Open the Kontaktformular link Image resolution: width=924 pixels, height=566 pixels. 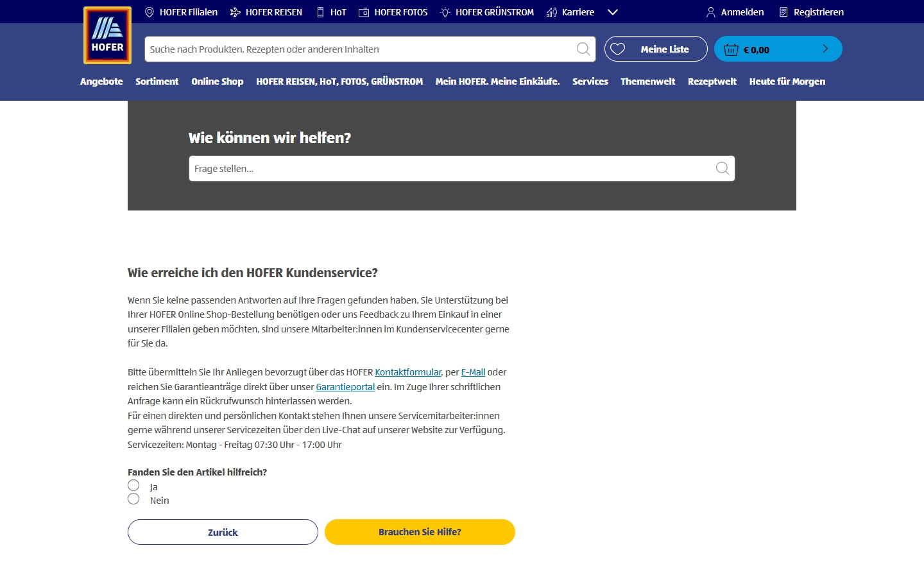point(408,372)
